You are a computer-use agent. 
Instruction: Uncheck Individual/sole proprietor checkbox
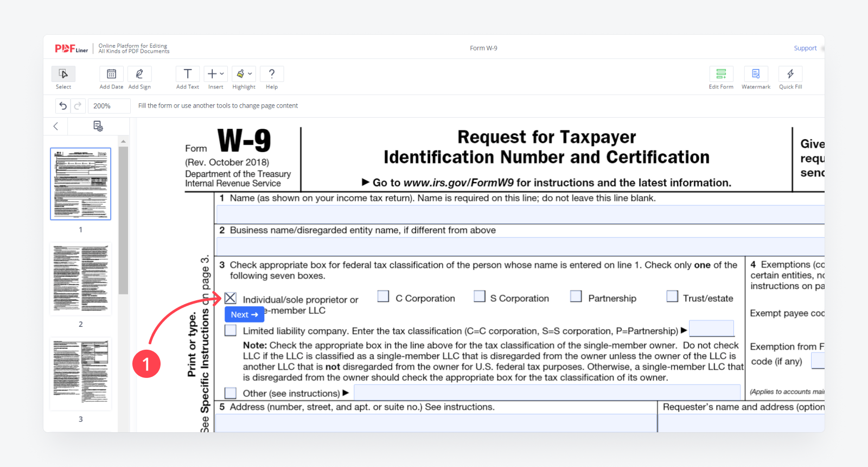point(231,298)
